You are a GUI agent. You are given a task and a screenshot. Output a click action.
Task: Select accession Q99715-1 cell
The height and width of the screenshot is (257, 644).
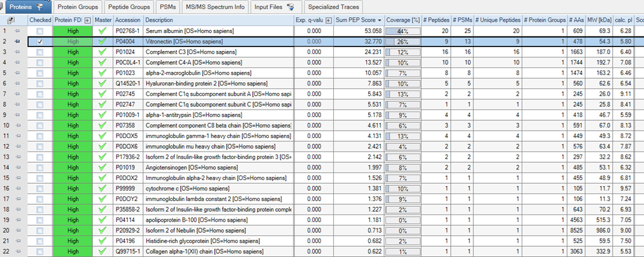click(x=128, y=252)
